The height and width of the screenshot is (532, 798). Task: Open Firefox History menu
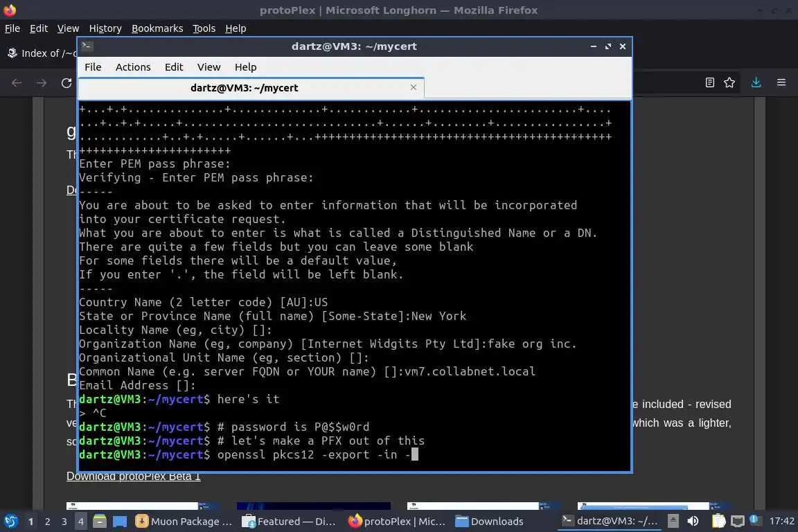coord(105,28)
